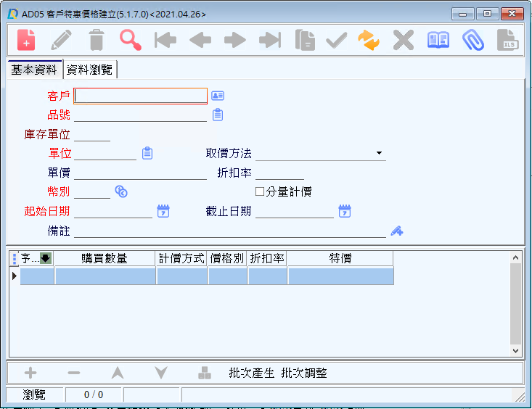Click the 庫存單位 field

(x=92, y=134)
